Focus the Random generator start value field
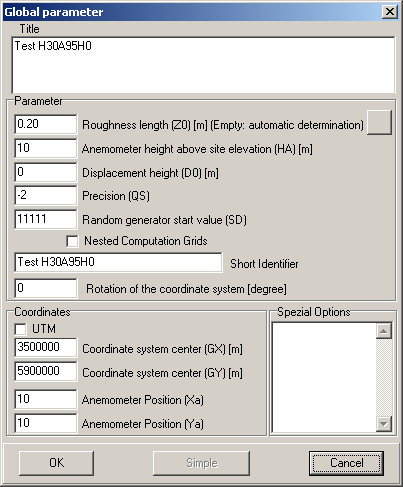Viewport: 403px width, 487px height. [46, 219]
